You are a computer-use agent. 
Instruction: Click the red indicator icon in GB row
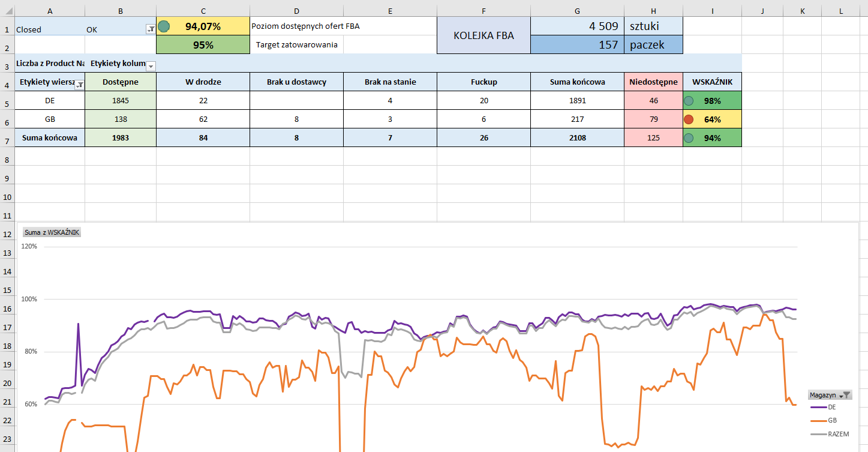pos(689,119)
